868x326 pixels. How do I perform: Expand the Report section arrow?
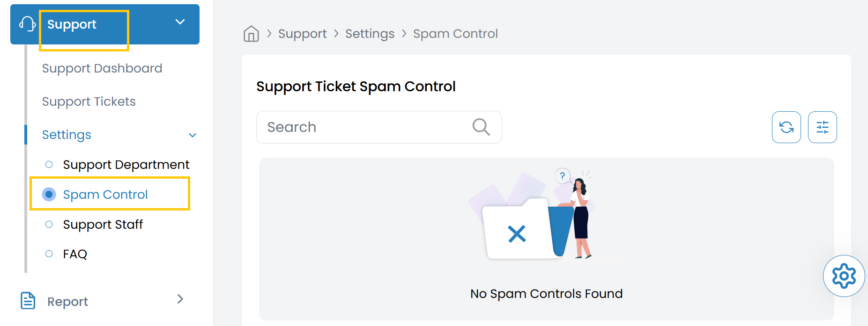(x=180, y=299)
